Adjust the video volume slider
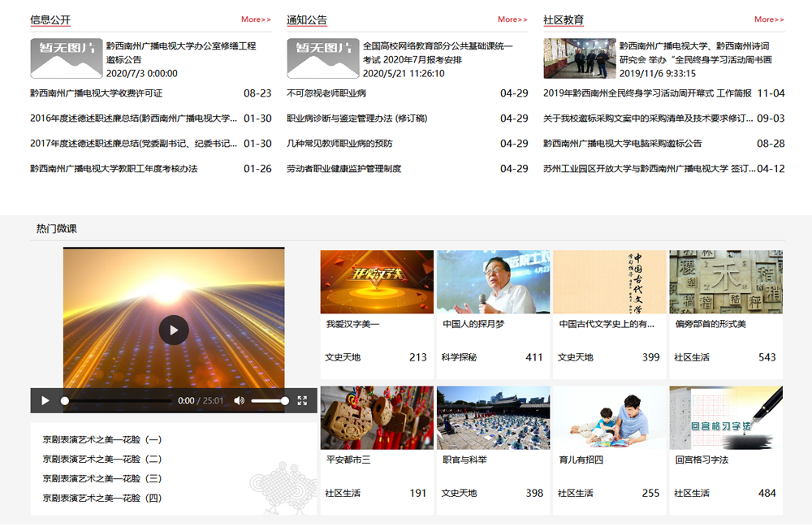 [x=269, y=400]
